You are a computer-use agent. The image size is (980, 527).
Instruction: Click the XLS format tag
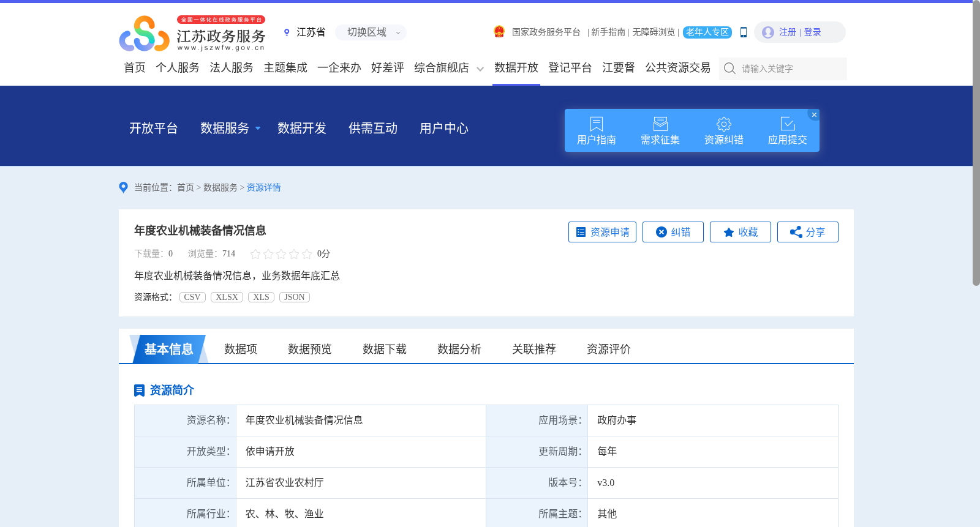point(261,297)
